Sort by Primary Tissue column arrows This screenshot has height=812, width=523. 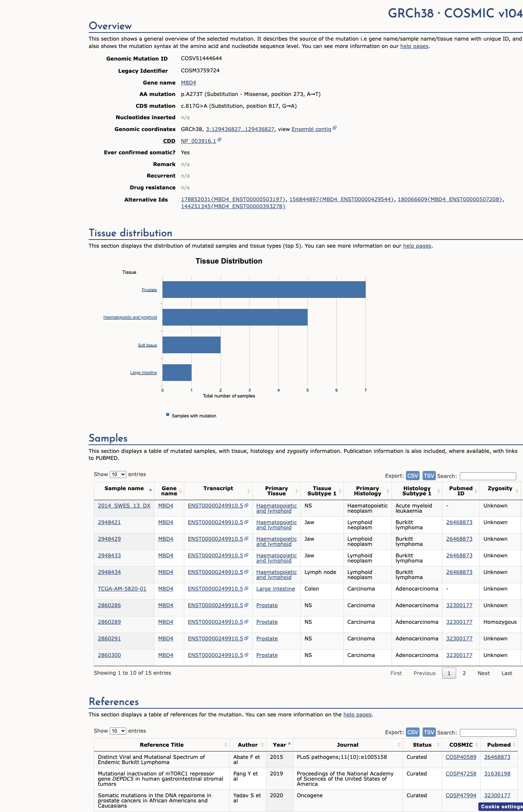point(297,491)
